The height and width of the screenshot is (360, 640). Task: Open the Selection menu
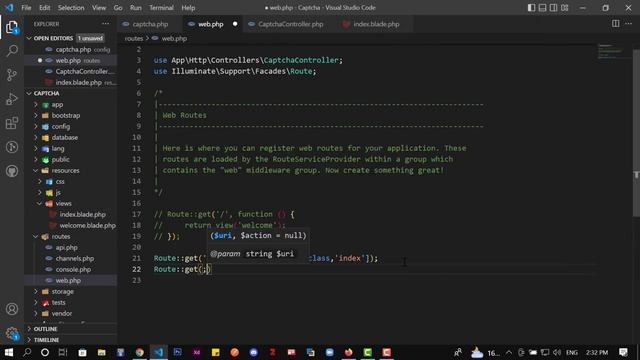pos(71,8)
